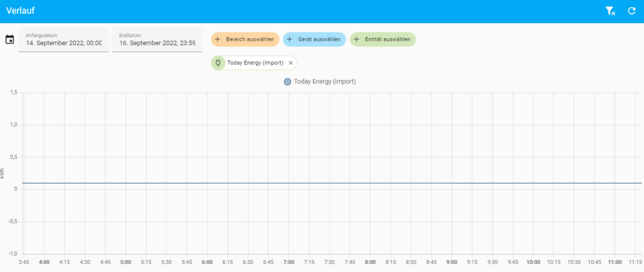Click the 1,0 y-axis value

[x=14, y=125]
